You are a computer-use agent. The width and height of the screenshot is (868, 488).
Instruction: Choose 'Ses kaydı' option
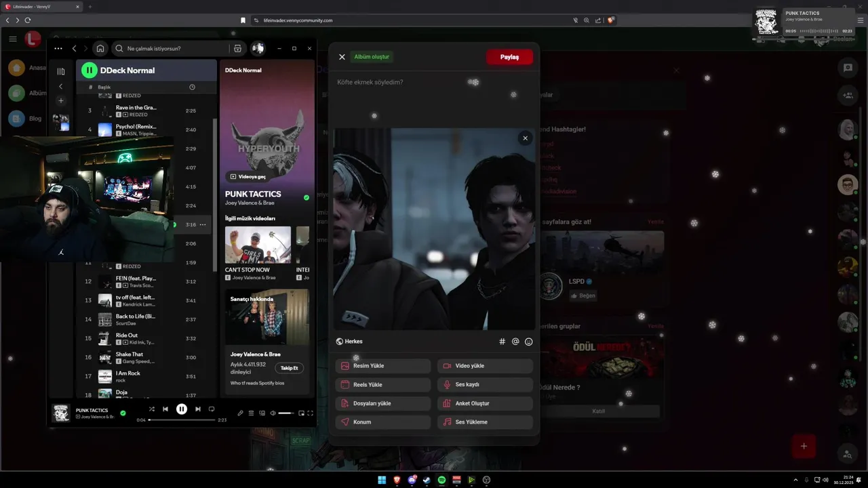[485, 384]
